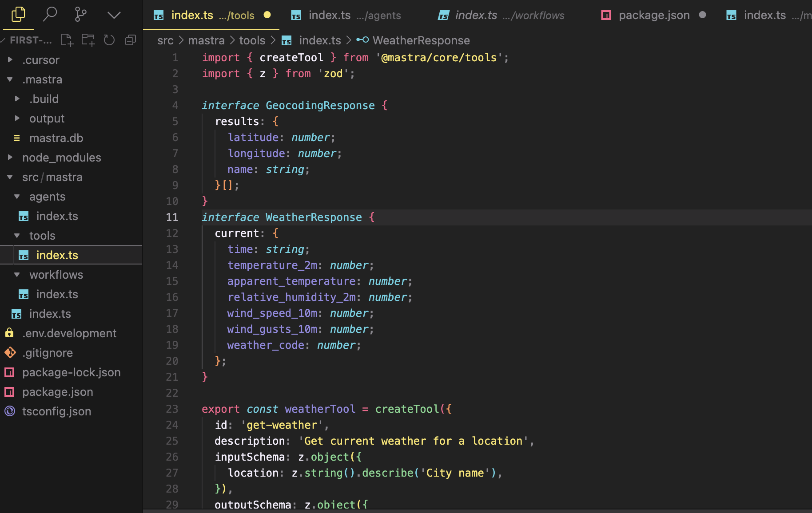
Task: Click 'GeocodingResponse' interface name
Action: point(320,106)
